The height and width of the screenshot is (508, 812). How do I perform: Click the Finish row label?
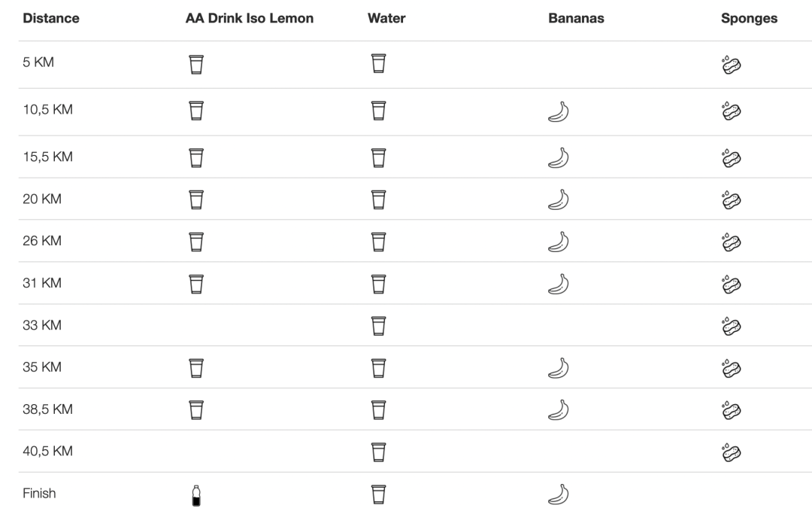click(x=39, y=494)
